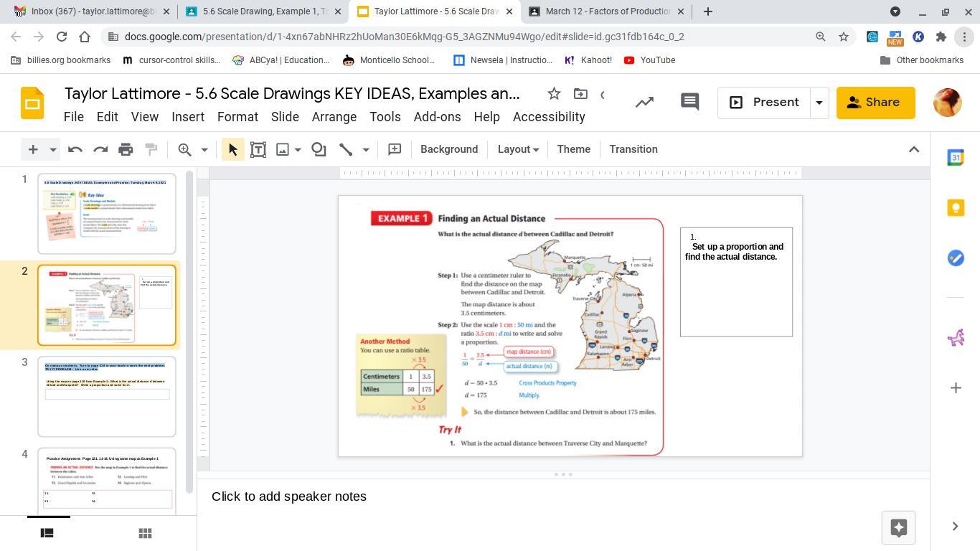980x551 pixels.
Task: Open the new slide layout dropdown arrow
Action: click(x=52, y=149)
